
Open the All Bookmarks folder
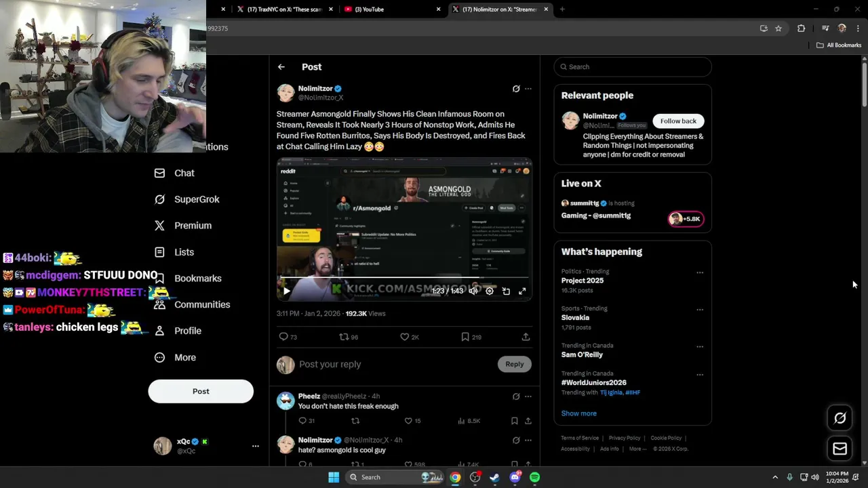839,45
